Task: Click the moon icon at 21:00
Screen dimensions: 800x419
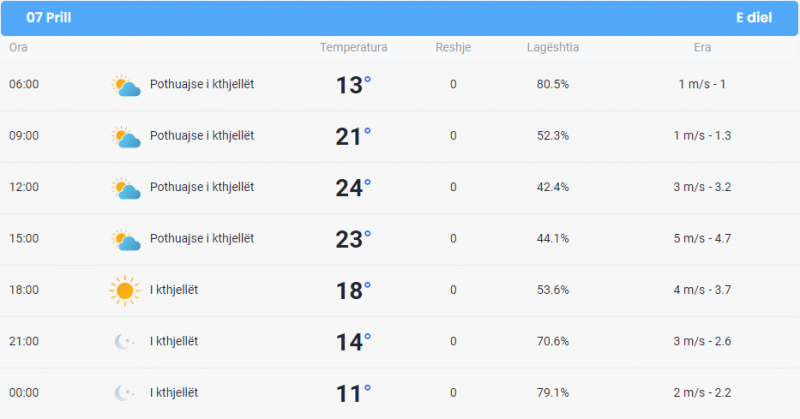Action: coord(124,341)
